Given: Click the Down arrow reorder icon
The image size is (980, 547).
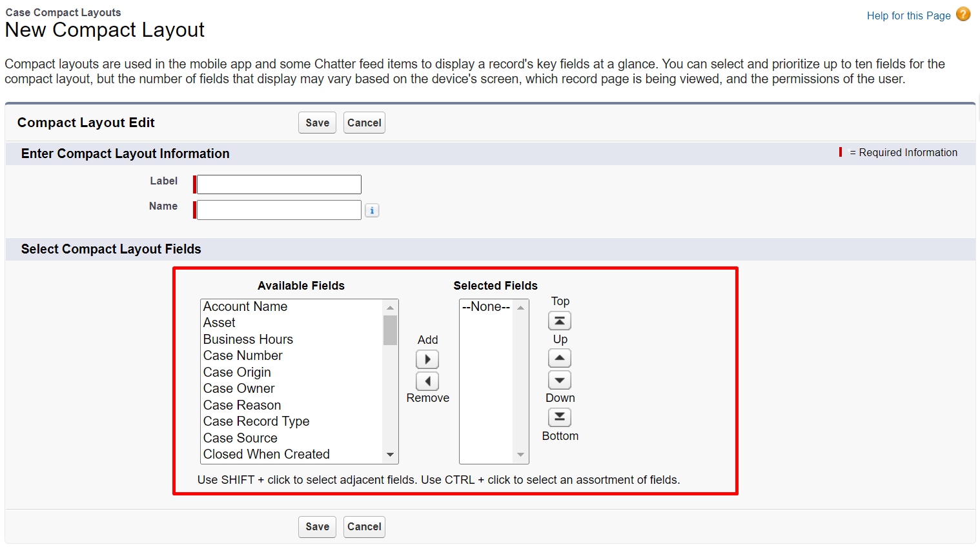Looking at the screenshot, I should pos(559,379).
